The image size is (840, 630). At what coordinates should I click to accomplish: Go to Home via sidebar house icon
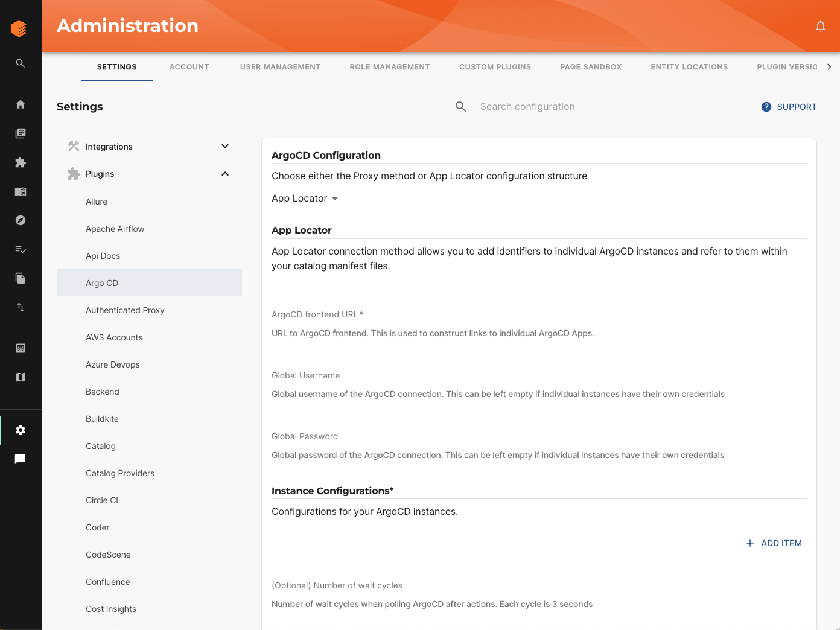pyautogui.click(x=21, y=104)
